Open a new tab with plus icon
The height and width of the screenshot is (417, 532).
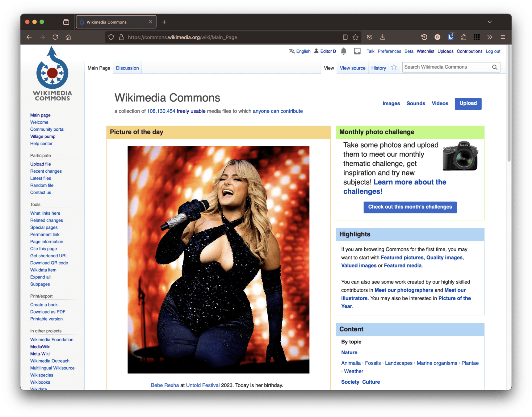[x=164, y=22]
